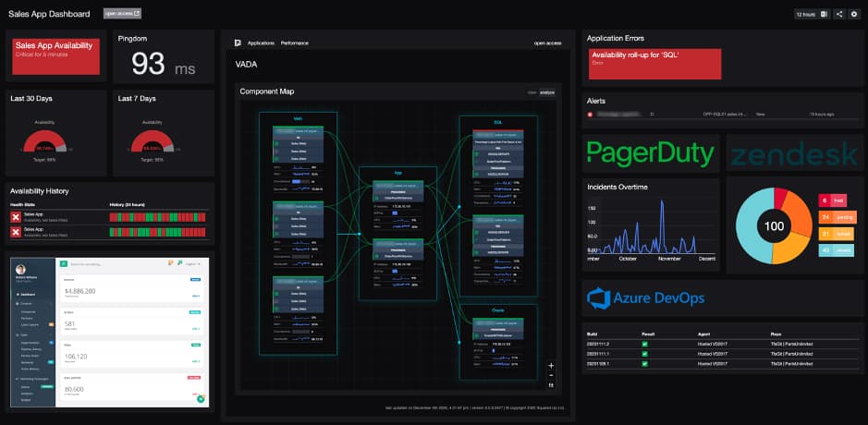Open the Applications menu in embedded panel
The height and width of the screenshot is (425, 868).
coord(261,43)
